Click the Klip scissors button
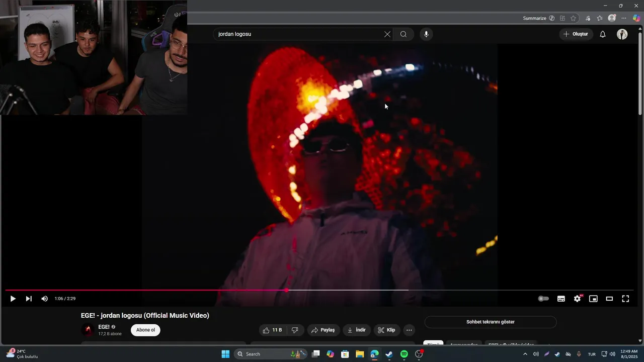The height and width of the screenshot is (362, 644). click(386, 330)
